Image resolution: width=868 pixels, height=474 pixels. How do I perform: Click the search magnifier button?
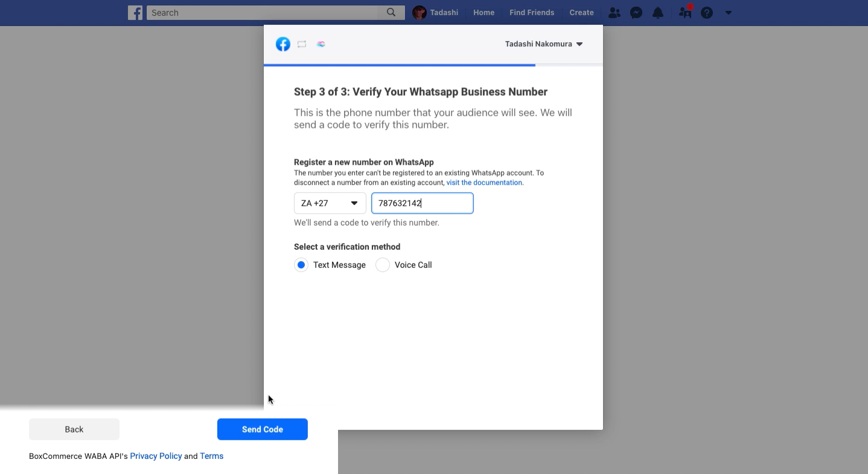(x=391, y=13)
